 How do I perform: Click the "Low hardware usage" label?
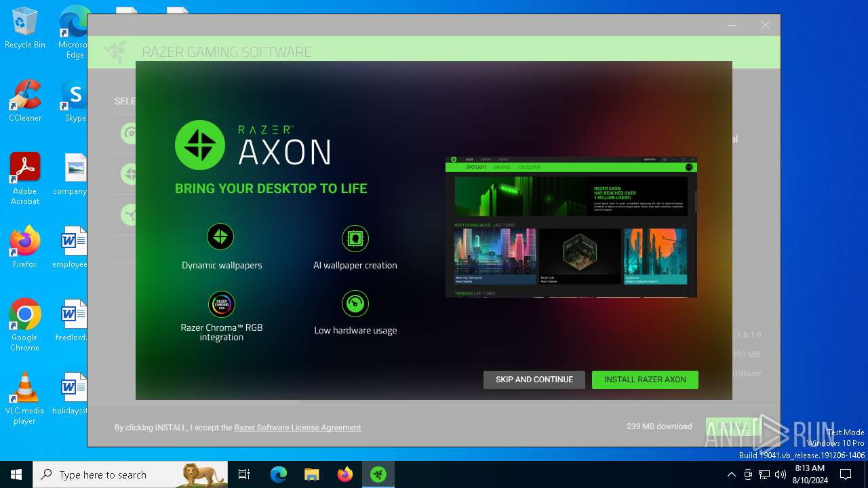tap(355, 330)
